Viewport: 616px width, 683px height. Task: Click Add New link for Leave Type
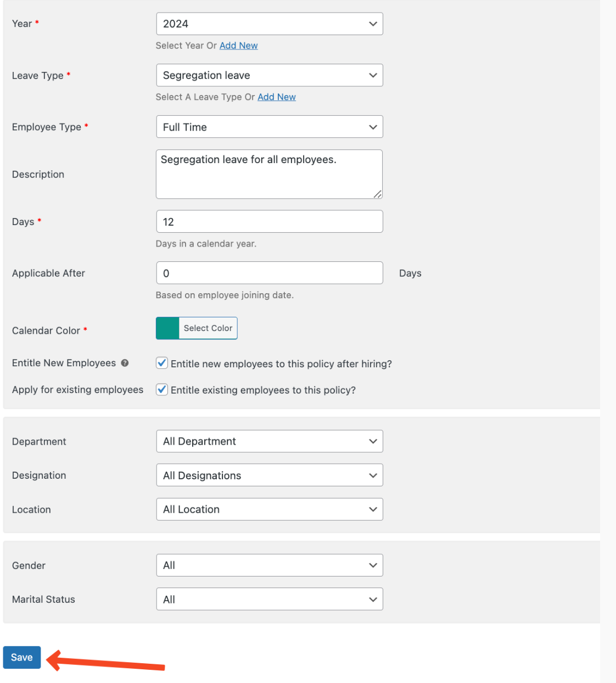point(276,97)
